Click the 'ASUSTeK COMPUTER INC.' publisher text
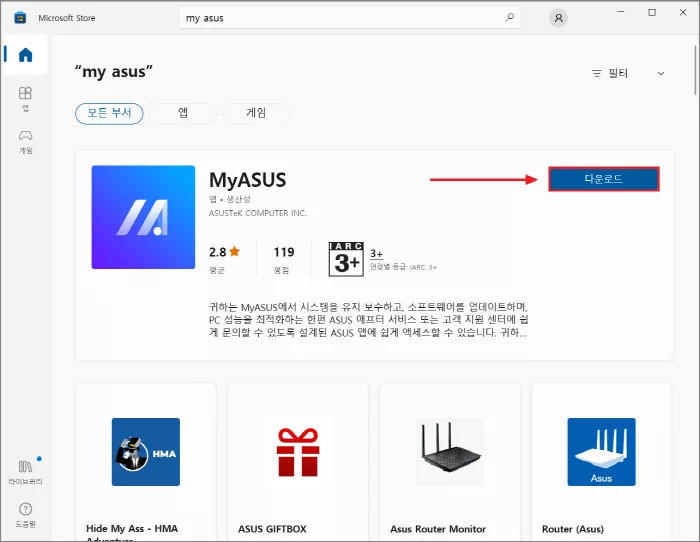The width and height of the screenshot is (700, 542). 258,213
